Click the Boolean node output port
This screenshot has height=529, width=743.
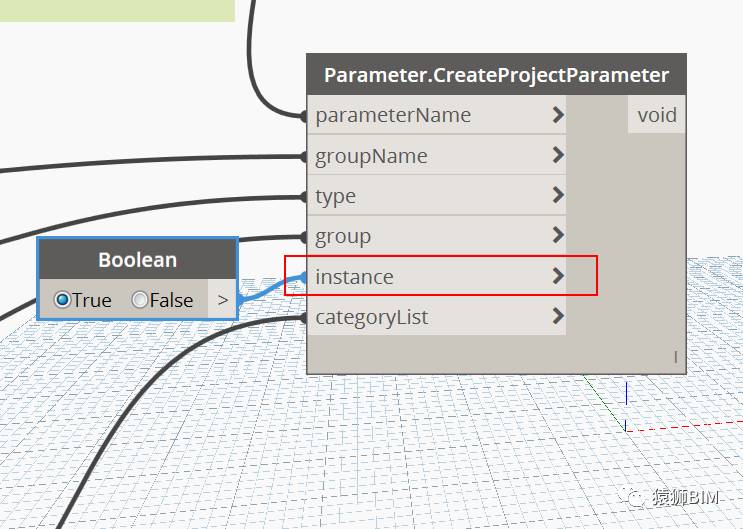(222, 299)
